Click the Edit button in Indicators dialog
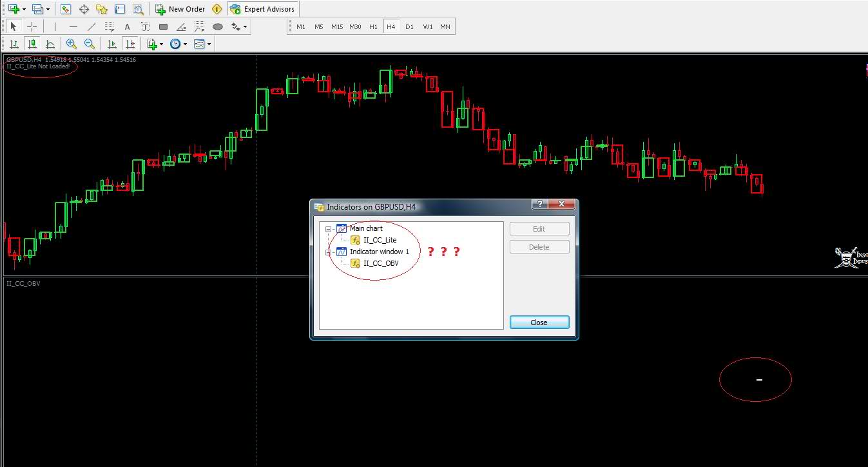The image size is (868, 467). pos(539,229)
